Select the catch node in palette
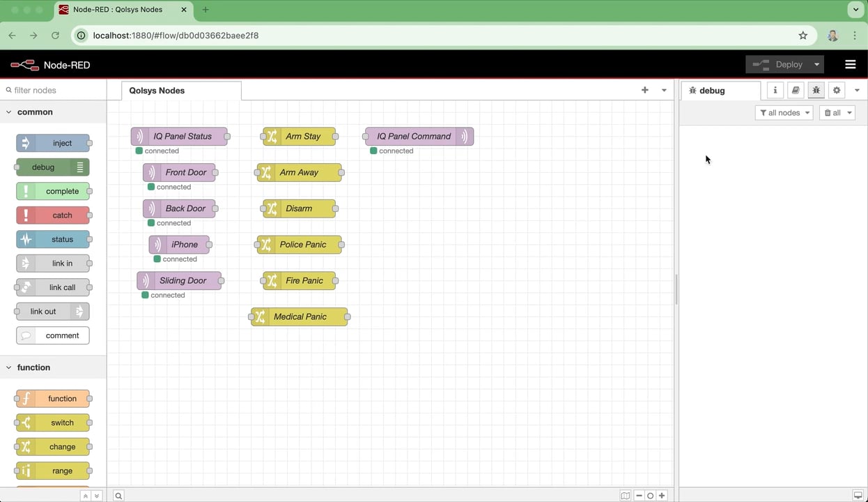The height and width of the screenshot is (502, 868). click(x=53, y=215)
